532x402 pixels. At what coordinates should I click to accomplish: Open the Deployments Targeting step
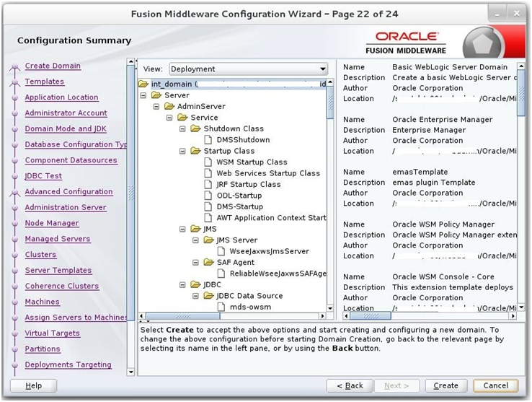(68, 364)
